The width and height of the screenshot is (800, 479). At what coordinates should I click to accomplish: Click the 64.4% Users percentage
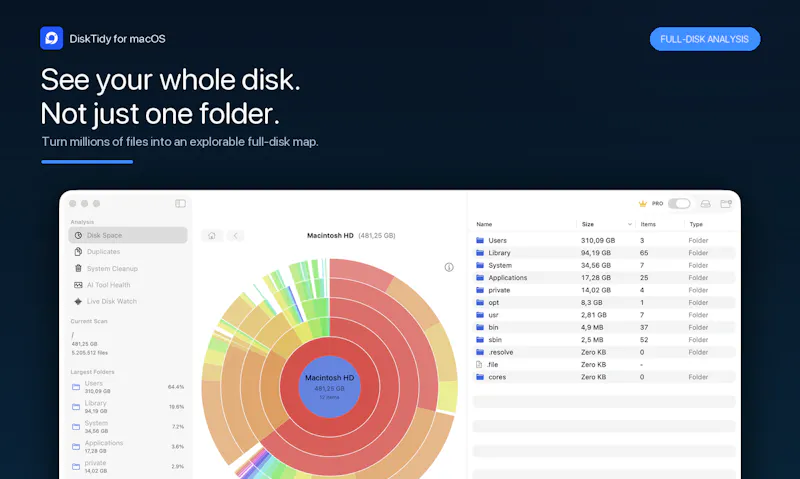tap(176, 387)
